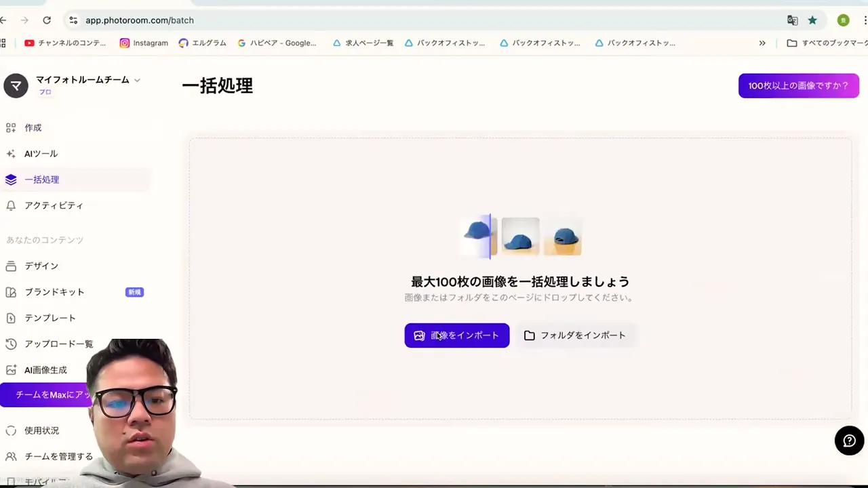Open アクティビティ notifications in the sidebar
This screenshot has height=488, width=868.
tap(54, 205)
